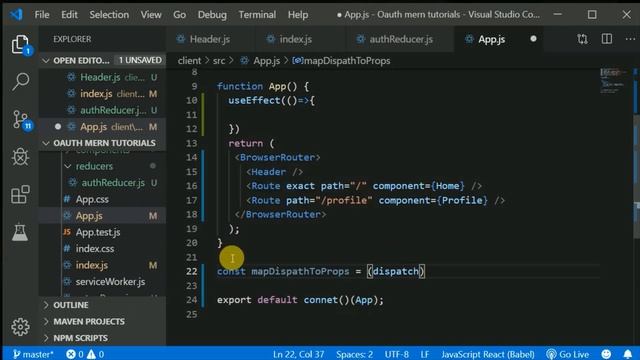Open index.js in project file tree

[102, 265]
